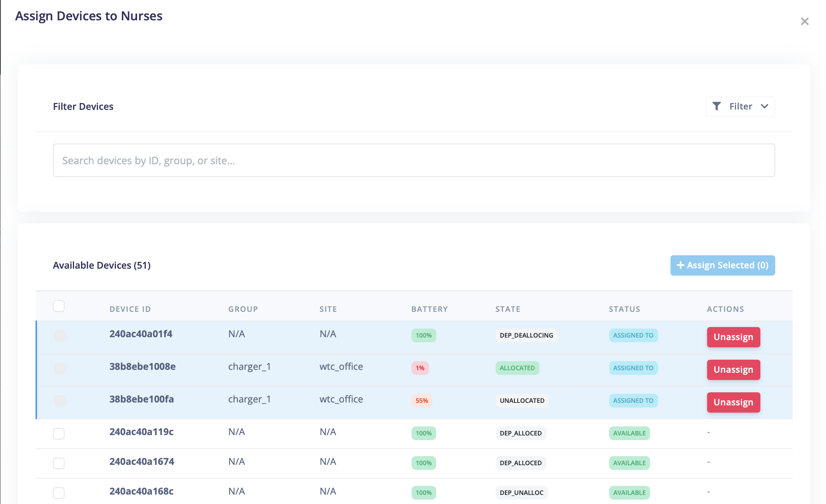Click the disabled checkbox for 38b8ebe100fa

coord(60,401)
